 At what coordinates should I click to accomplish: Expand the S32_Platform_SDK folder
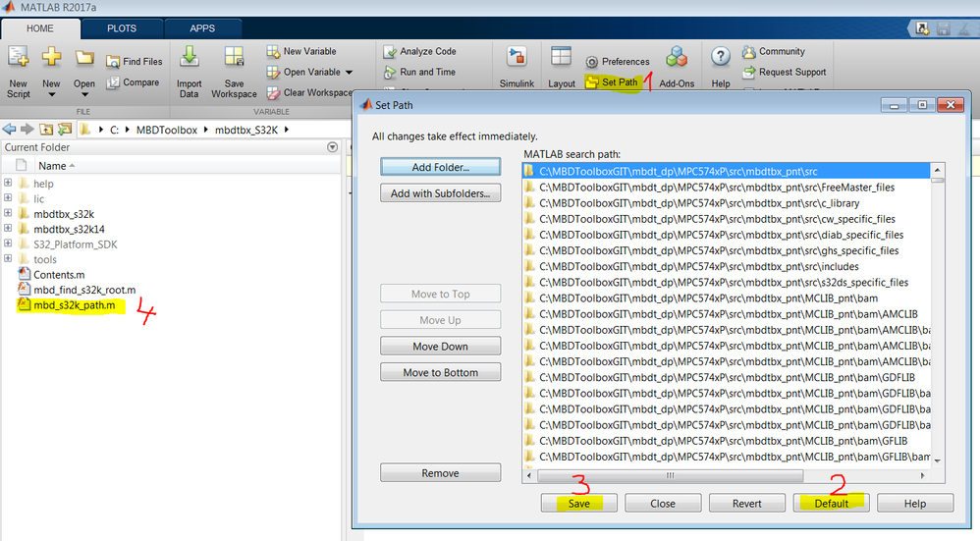[8, 243]
